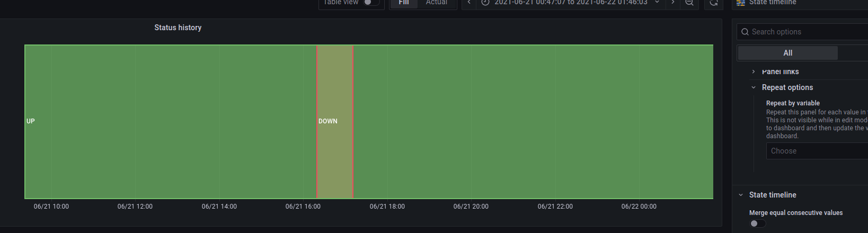868x233 pixels.
Task: Click the DOWN state segment
Action: coord(335,122)
